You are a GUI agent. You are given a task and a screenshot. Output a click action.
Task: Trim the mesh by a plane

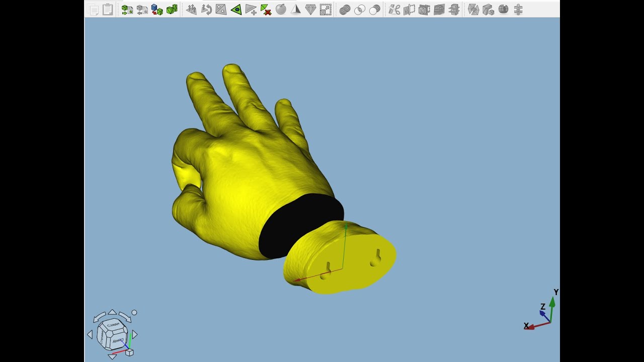tap(424, 10)
